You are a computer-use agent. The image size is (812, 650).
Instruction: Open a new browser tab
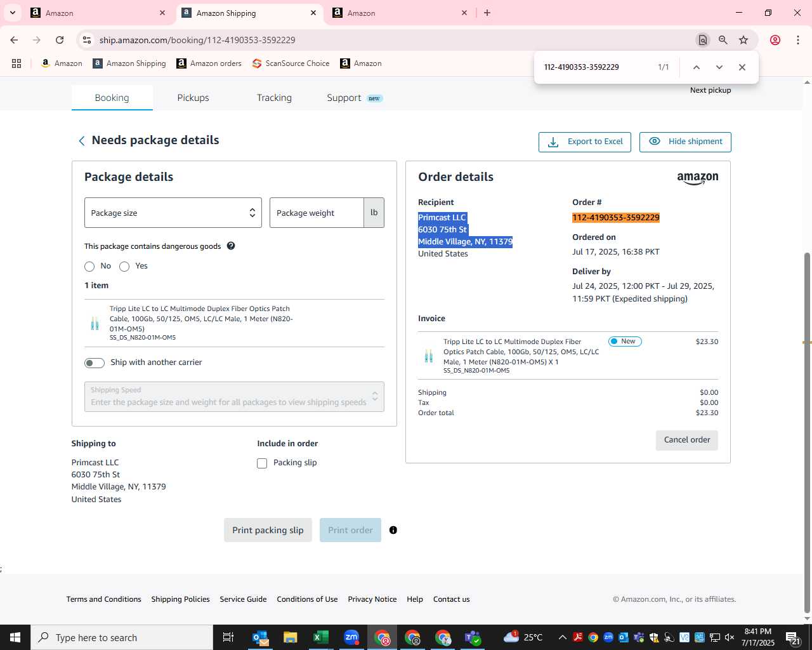click(487, 13)
